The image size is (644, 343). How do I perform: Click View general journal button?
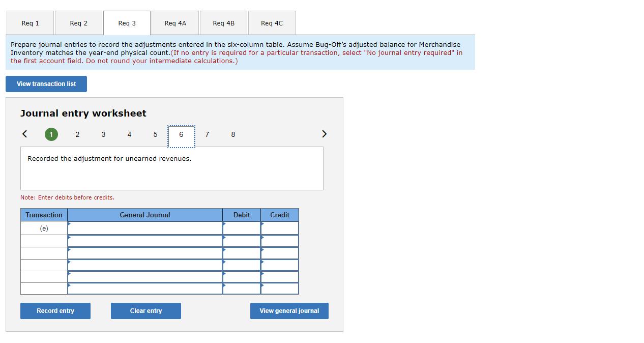click(x=289, y=311)
